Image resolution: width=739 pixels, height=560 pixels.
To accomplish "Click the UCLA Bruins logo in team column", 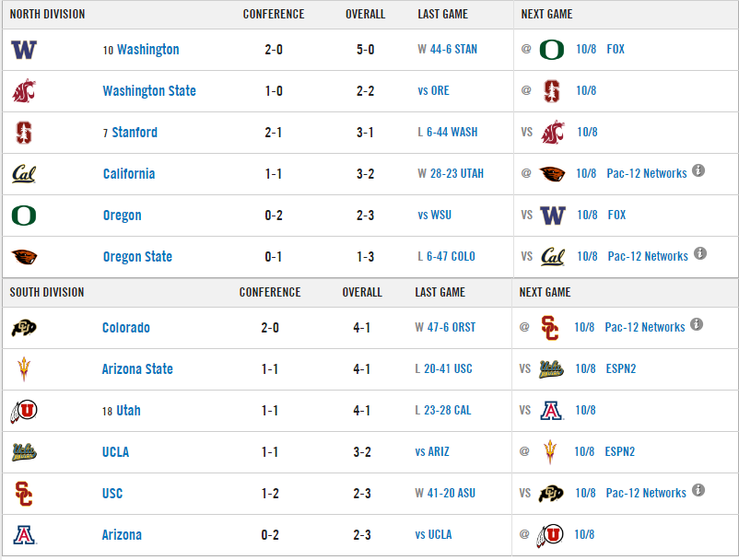I will 24,451.
